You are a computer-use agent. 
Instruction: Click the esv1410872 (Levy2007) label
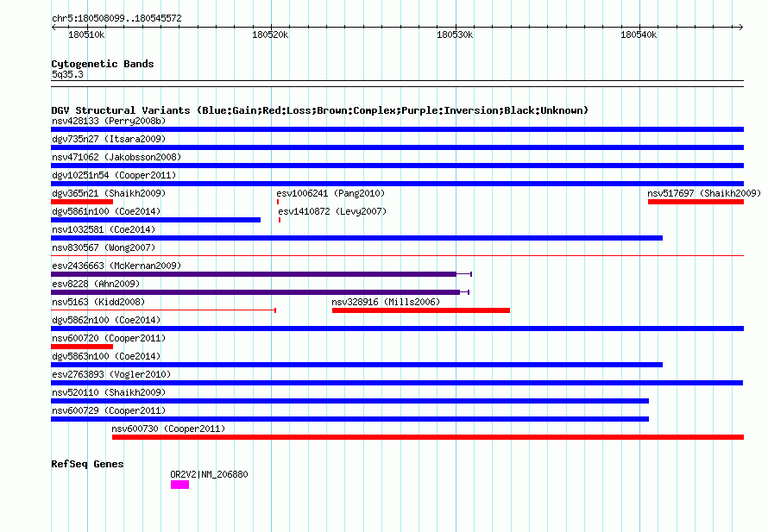click(332, 211)
